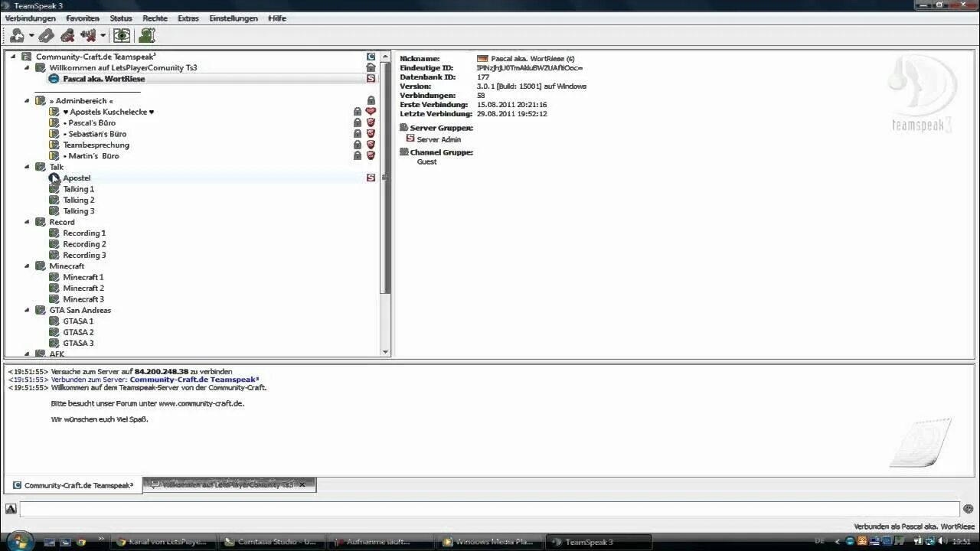Screen dimensions: 980x551
Task: Open the emoticon picker icon
Action: point(969,509)
